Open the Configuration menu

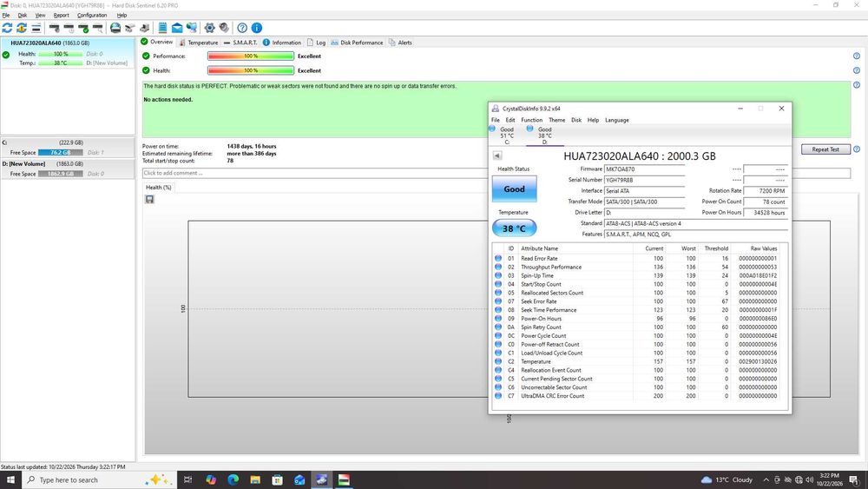point(92,16)
